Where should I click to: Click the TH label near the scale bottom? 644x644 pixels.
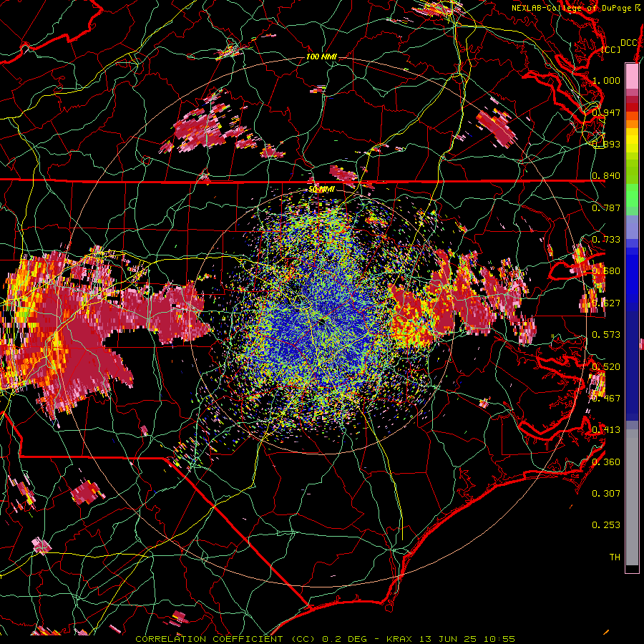coord(615,557)
